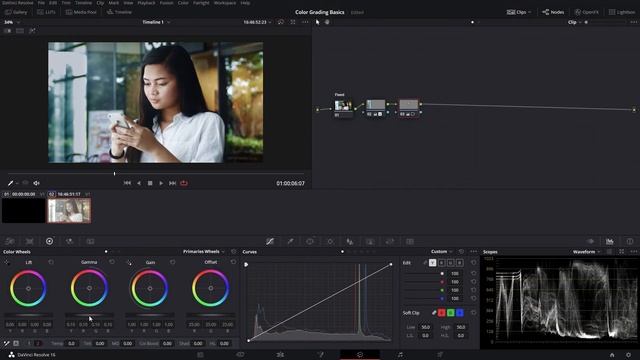Toggle playback loop button
The width and height of the screenshot is (640, 360).
tap(184, 183)
